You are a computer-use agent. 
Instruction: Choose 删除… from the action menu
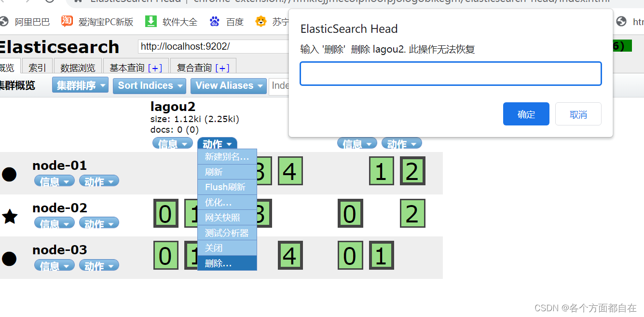click(227, 263)
